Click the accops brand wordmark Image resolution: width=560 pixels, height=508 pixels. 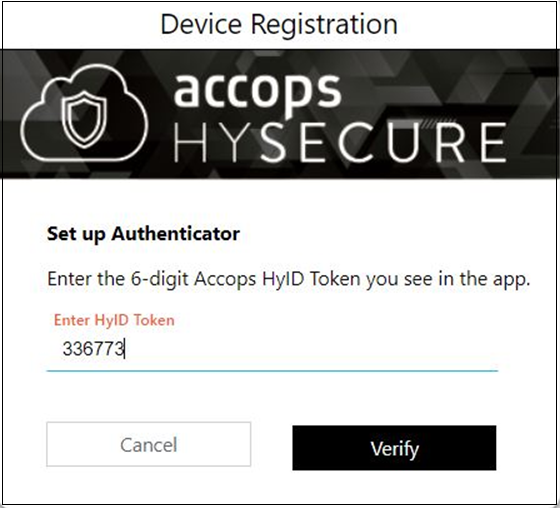point(257,90)
